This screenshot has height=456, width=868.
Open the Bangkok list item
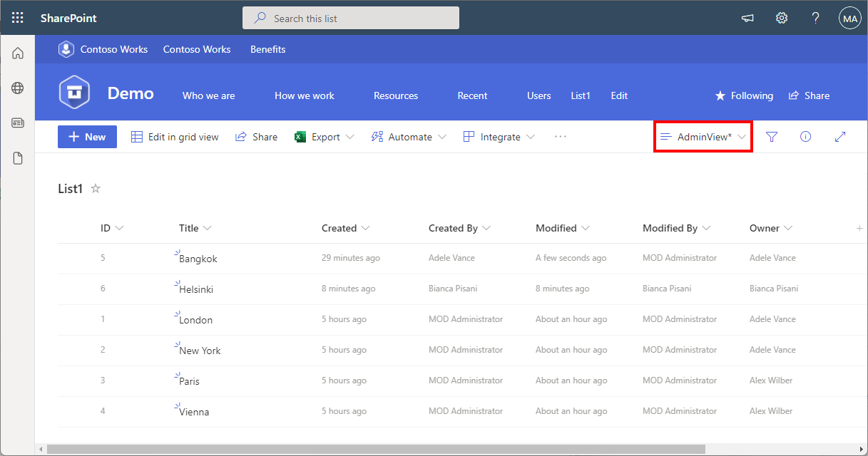(198, 259)
